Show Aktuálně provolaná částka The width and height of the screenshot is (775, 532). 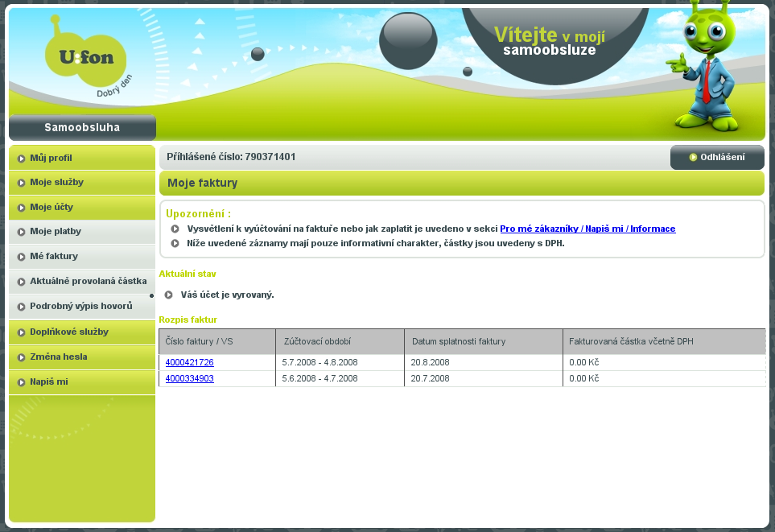(82, 282)
